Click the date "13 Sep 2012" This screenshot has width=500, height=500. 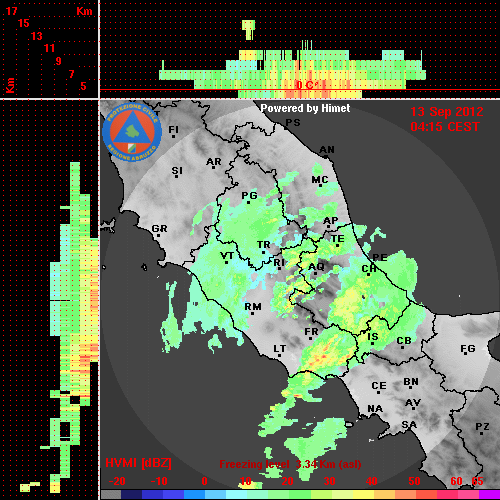click(x=447, y=112)
